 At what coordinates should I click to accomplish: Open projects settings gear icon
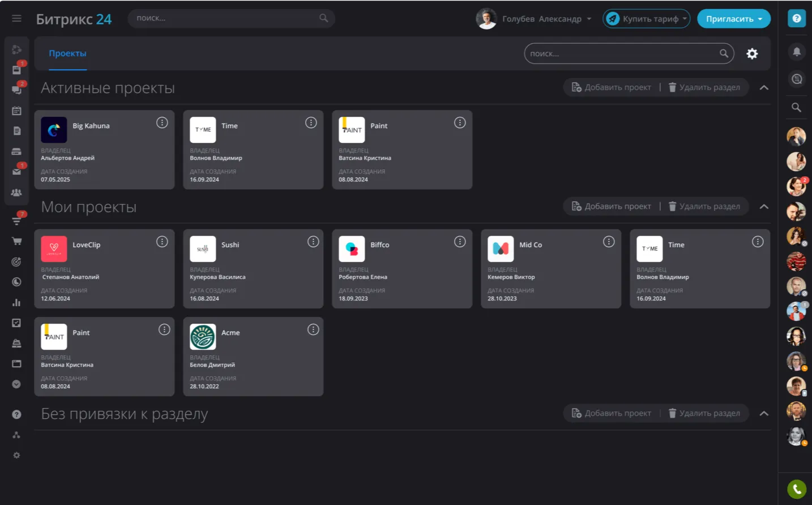(752, 54)
